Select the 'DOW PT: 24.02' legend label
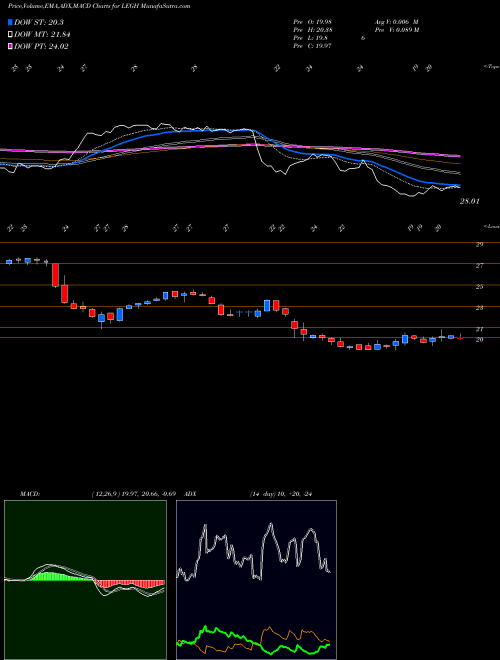500x660 pixels. (x=41, y=46)
